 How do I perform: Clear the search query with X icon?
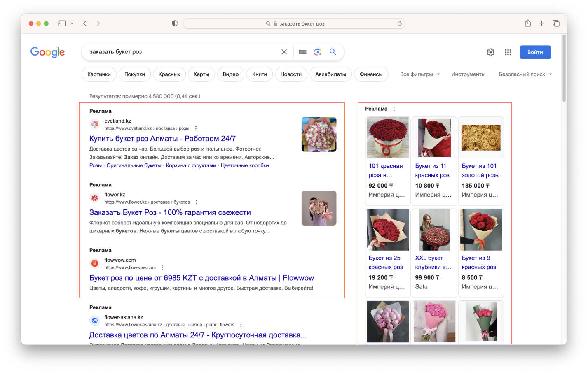[x=284, y=52]
